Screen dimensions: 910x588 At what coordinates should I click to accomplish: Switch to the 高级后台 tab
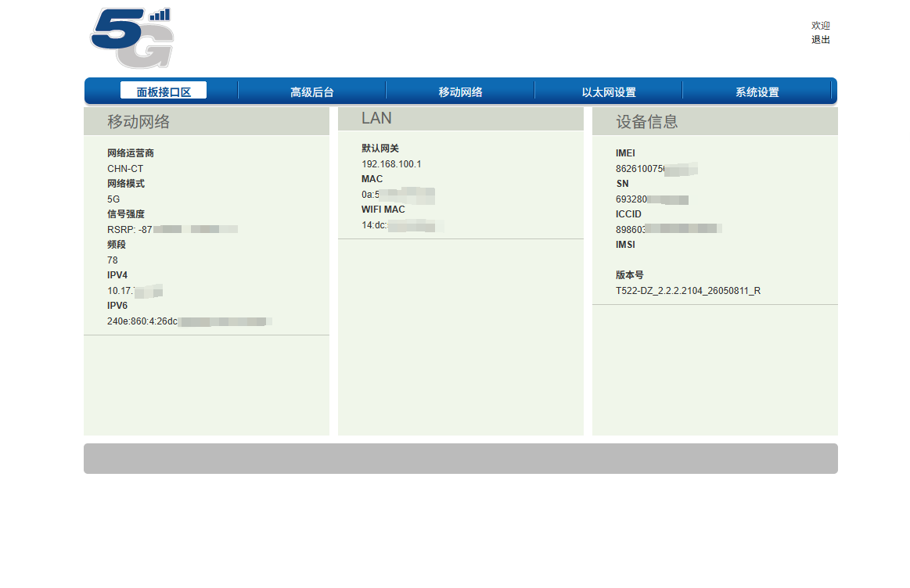point(311,91)
